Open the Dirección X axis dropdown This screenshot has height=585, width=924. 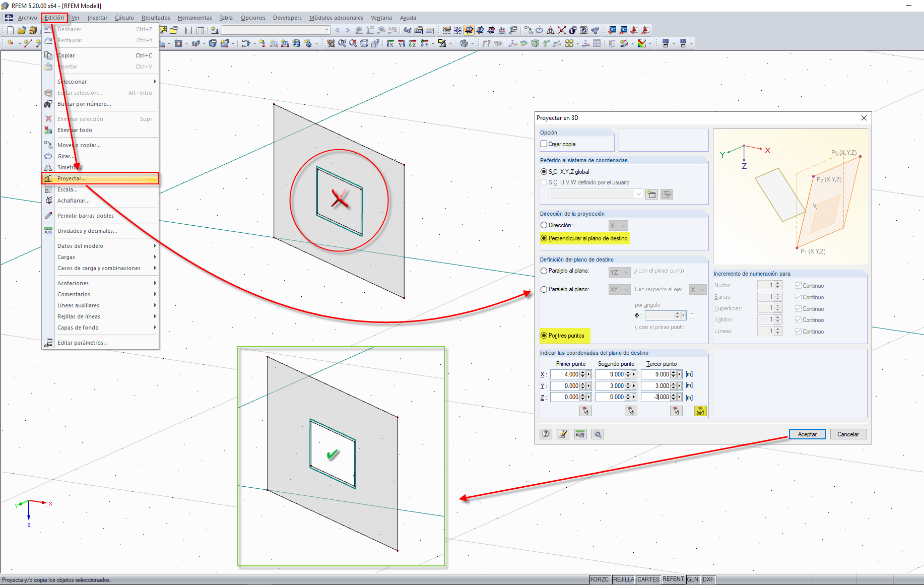618,226
